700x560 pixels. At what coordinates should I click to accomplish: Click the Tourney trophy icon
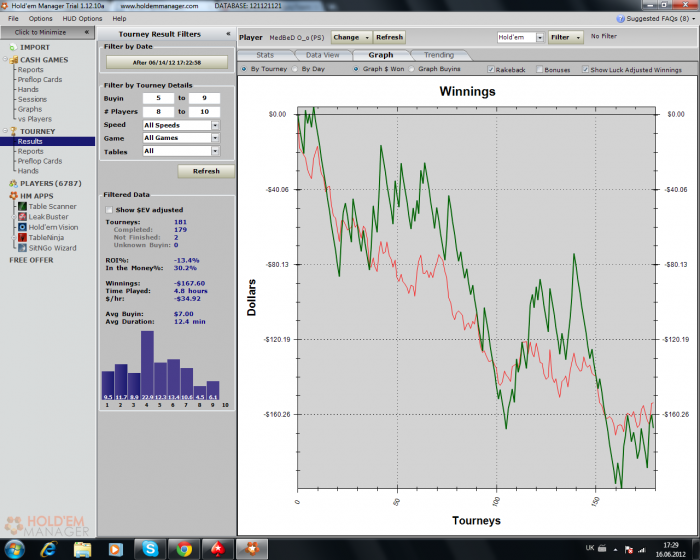point(13,131)
